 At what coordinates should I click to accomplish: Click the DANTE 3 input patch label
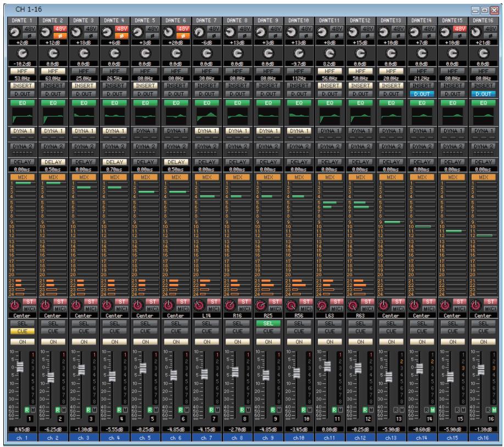click(x=84, y=20)
